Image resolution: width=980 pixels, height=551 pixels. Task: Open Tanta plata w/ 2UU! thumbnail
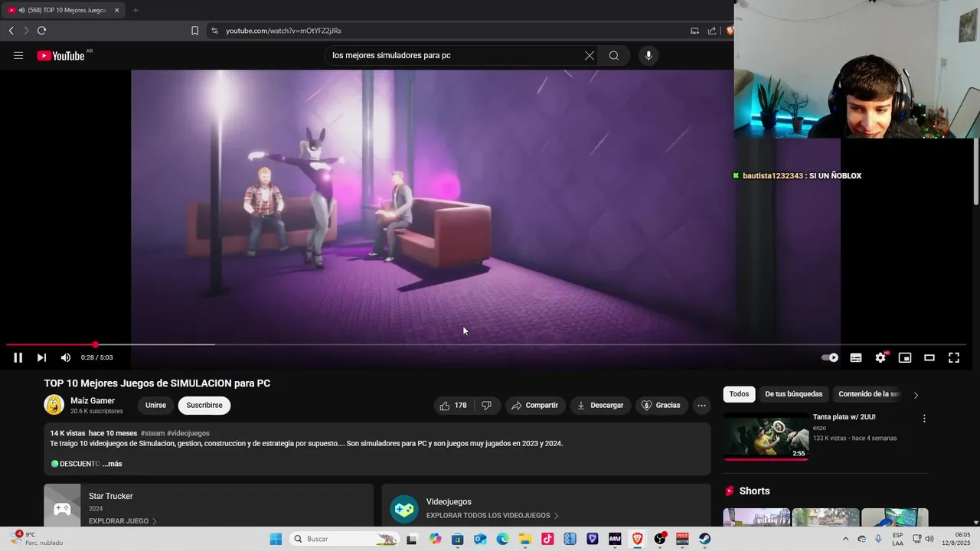[766, 436]
